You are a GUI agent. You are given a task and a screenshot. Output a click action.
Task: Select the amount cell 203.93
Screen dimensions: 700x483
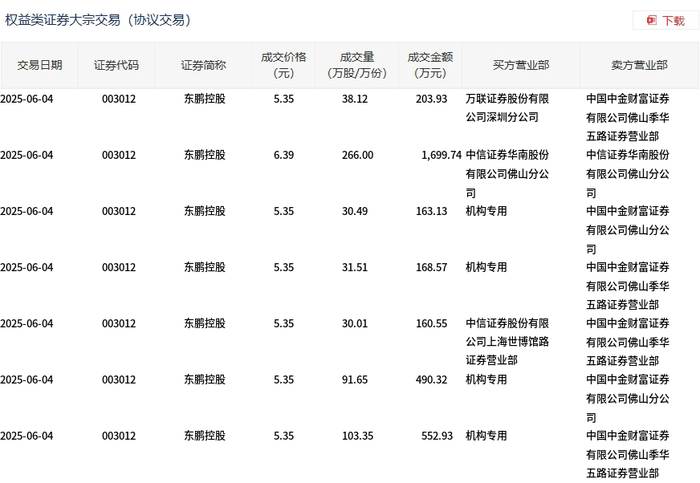431,99
